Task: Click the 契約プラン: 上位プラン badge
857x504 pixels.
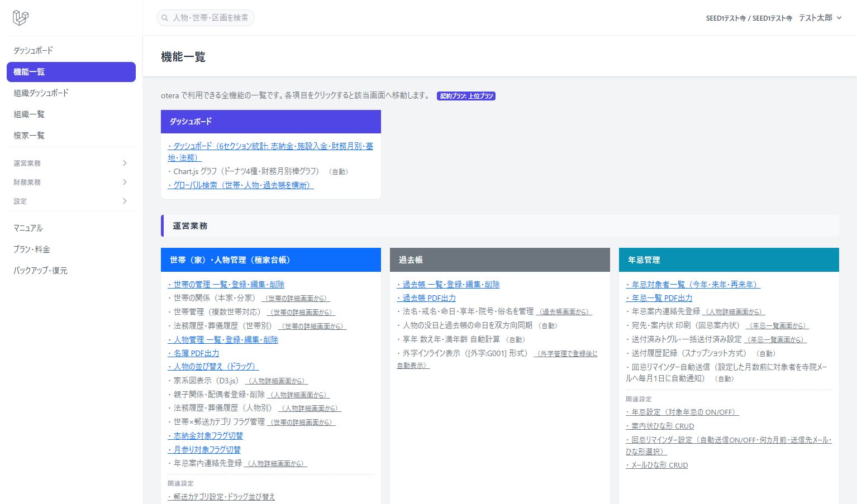Action: (466, 96)
